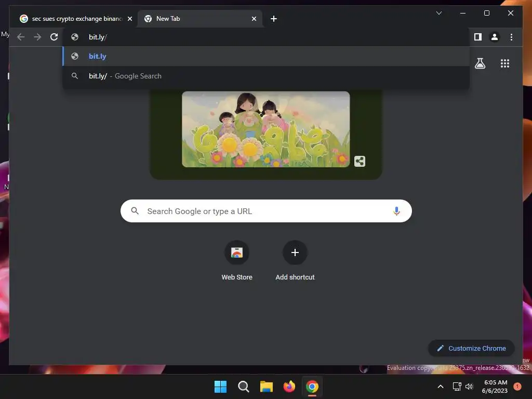Viewport: 532px width, 399px height.
Task: Open network status in system tray
Action: (x=457, y=387)
